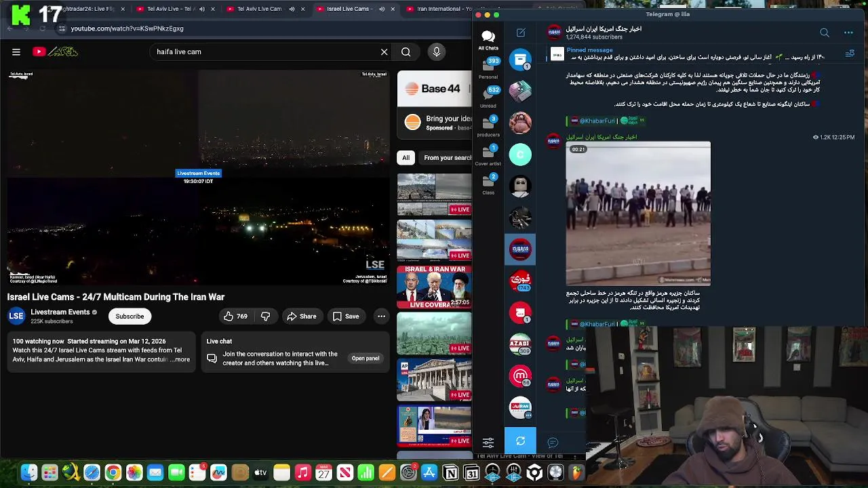Select the 'From your search' chip
Image resolution: width=868 pixels, height=488 pixels.
[446, 158]
